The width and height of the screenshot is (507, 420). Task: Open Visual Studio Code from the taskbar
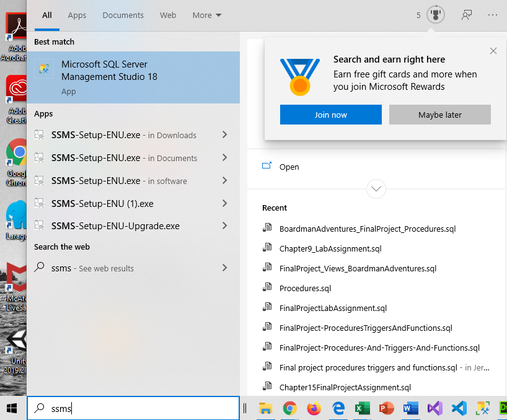point(459,409)
